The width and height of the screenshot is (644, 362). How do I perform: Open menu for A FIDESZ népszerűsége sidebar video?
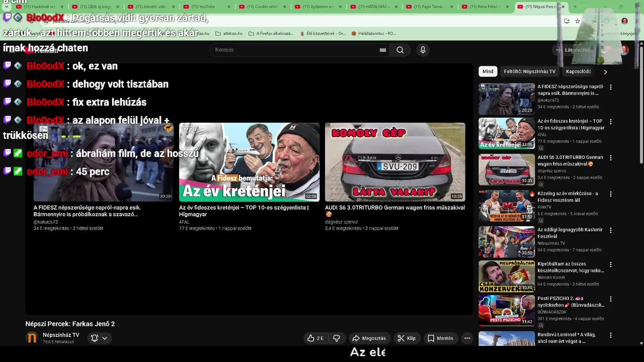pos(611,87)
